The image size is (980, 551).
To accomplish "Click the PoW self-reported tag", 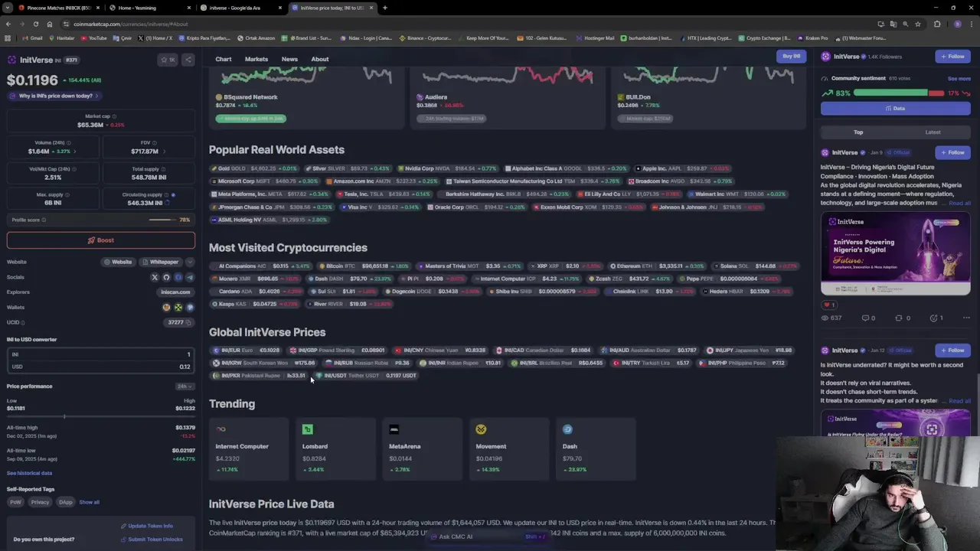I will (15, 502).
